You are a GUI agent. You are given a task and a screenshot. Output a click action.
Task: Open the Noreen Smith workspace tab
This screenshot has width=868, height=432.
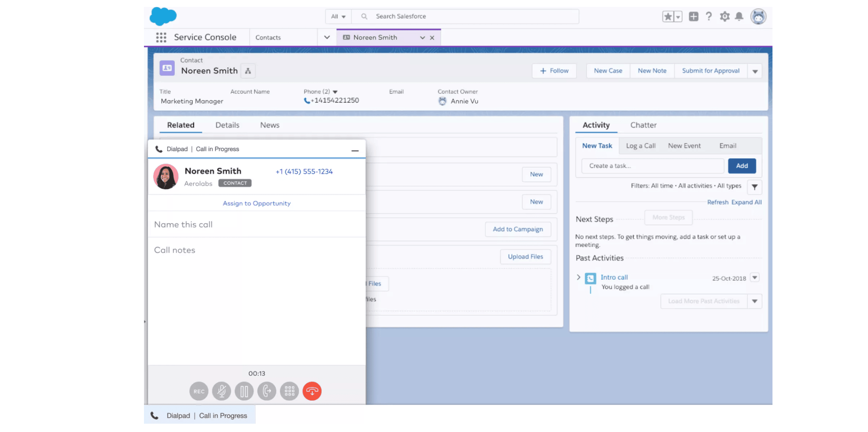coord(375,37)
